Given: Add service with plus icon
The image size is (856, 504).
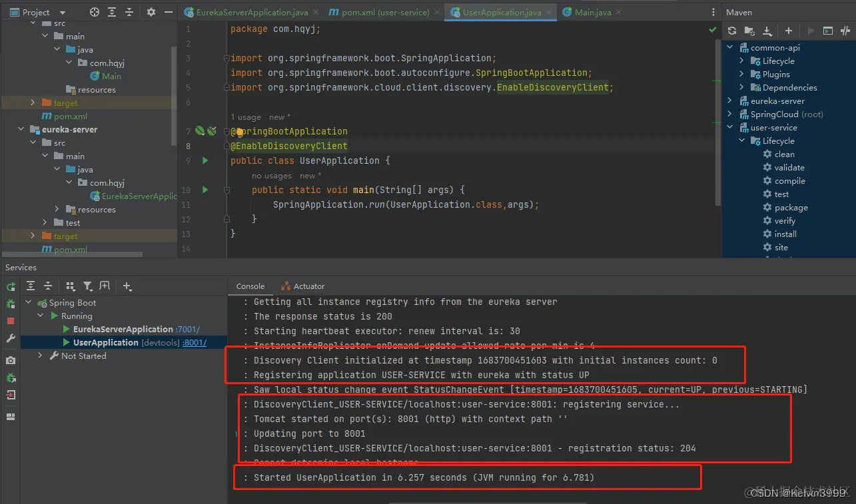Looking at the screenshot, I should pyautogui.click(x=127, y=286).
